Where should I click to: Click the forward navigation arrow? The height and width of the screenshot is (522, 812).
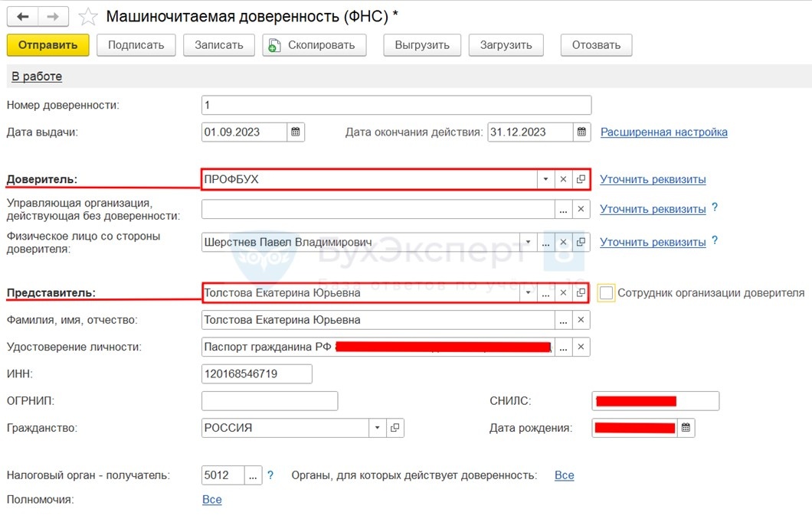pyautogui.click(x=51, y=15)
